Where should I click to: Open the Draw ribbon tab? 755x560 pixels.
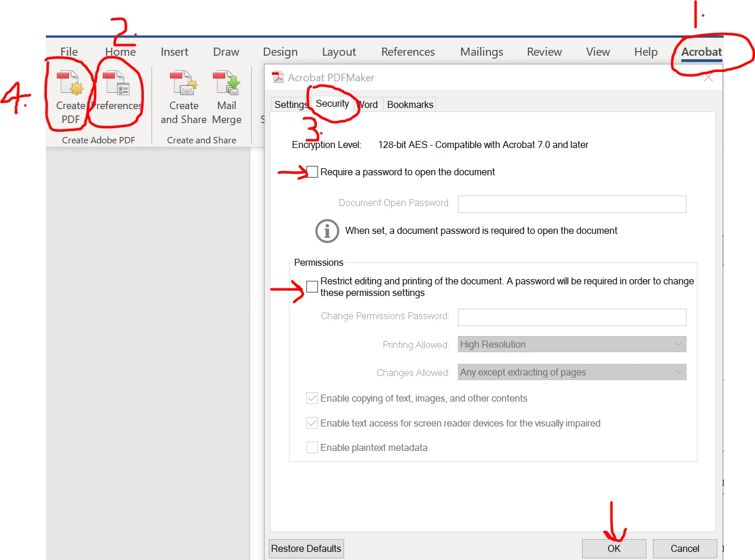[226, 52]
